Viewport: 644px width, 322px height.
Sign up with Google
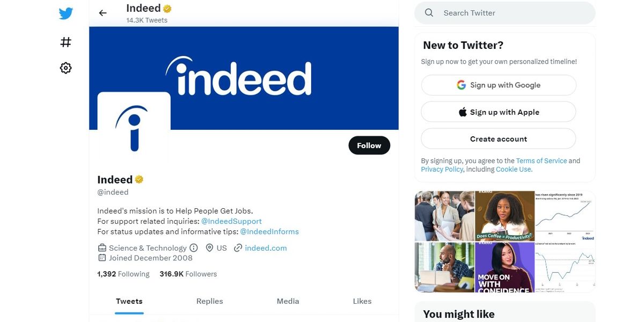click(499, 85)
